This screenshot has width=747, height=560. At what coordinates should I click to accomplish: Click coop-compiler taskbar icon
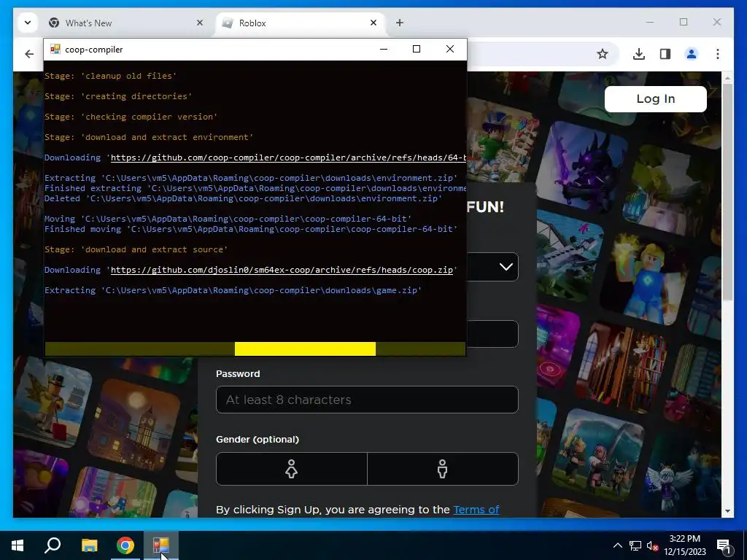tap(161, 545)
